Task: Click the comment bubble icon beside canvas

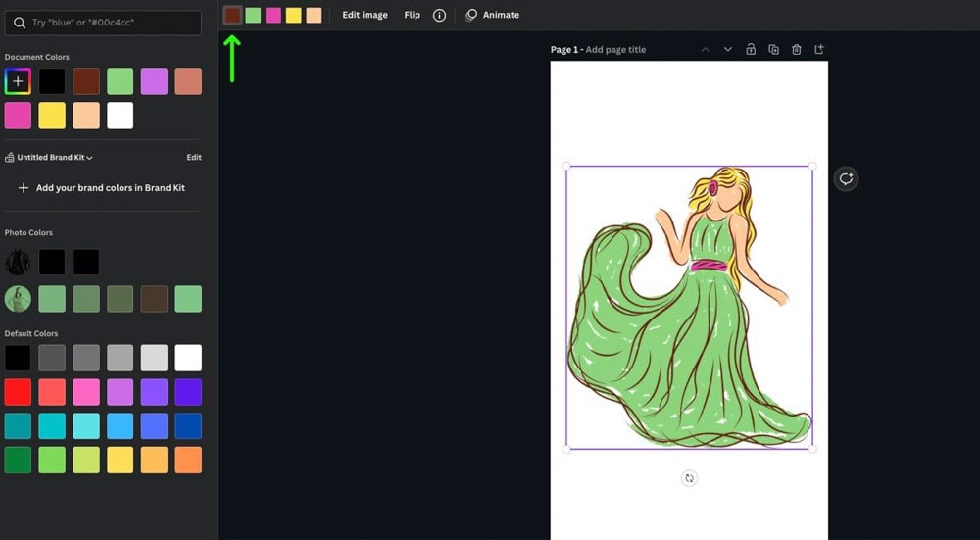Action: coord(846,179)
